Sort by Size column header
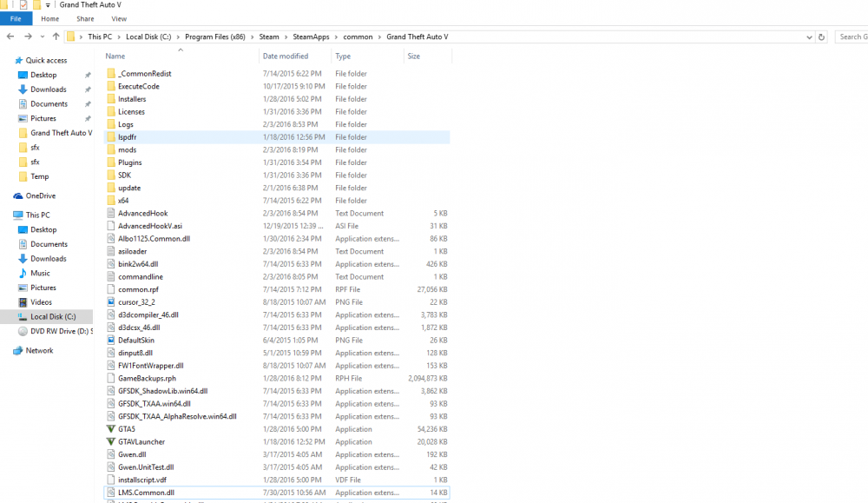Screen dimensions: 868x503 (428, 56)
